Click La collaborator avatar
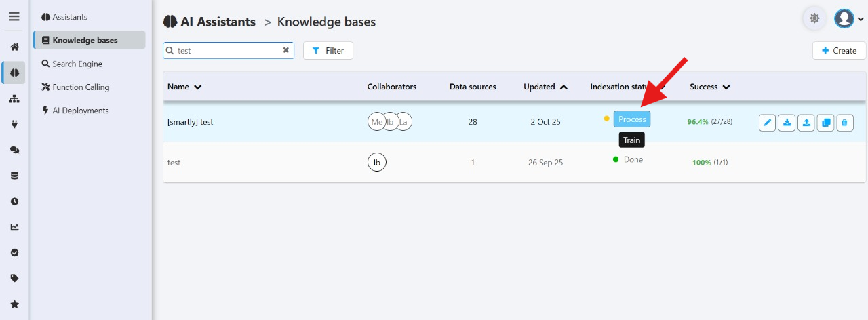 (x=403, y=122)
